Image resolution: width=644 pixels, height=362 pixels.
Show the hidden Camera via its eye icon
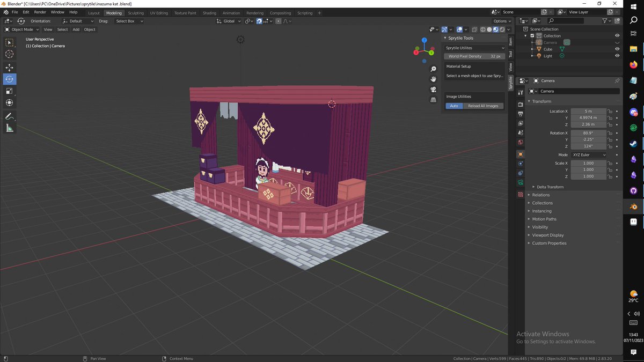pos(617,42)
